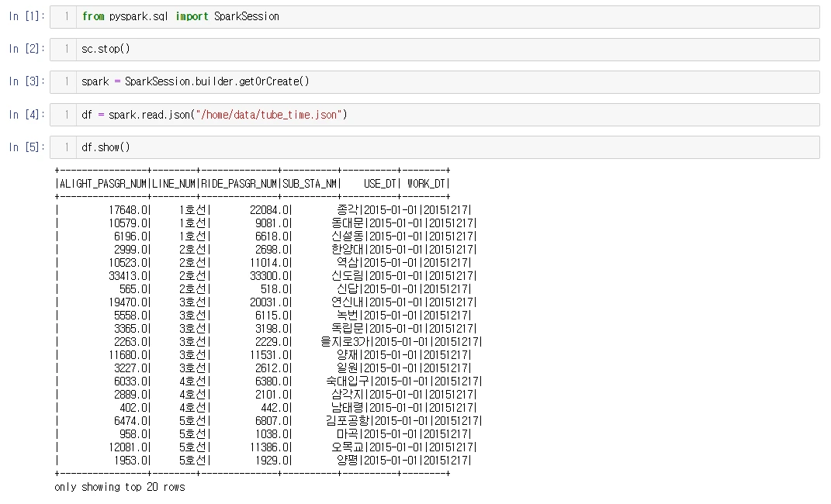The image size is (831, 504).
Task: Click the sc.stop() code cell
Action: [435, 49]
